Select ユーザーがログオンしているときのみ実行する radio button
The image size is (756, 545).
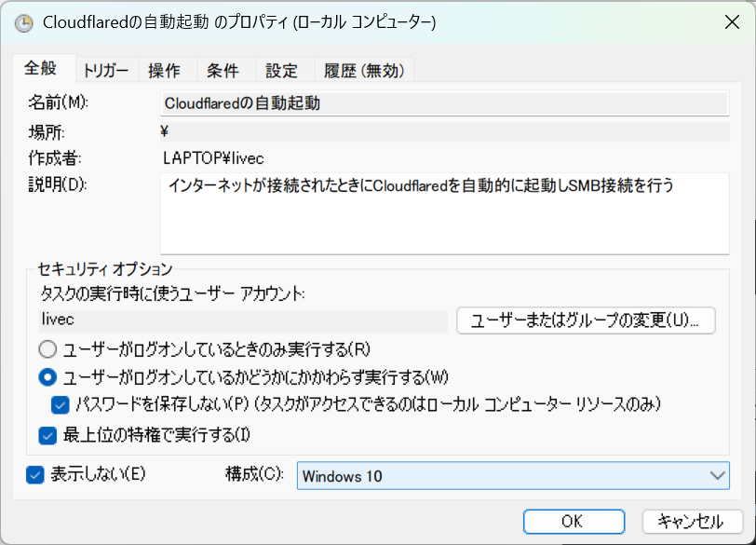click(x=47, y=349)
